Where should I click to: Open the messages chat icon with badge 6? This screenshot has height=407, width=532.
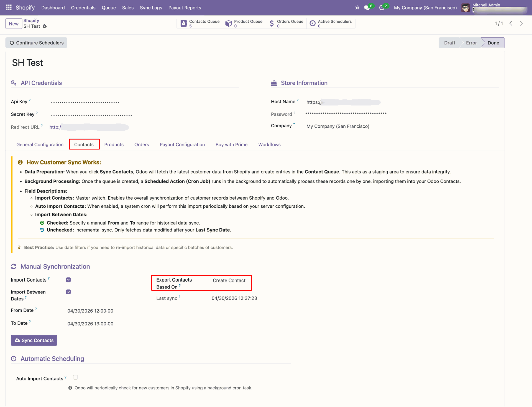click(367, 8)
